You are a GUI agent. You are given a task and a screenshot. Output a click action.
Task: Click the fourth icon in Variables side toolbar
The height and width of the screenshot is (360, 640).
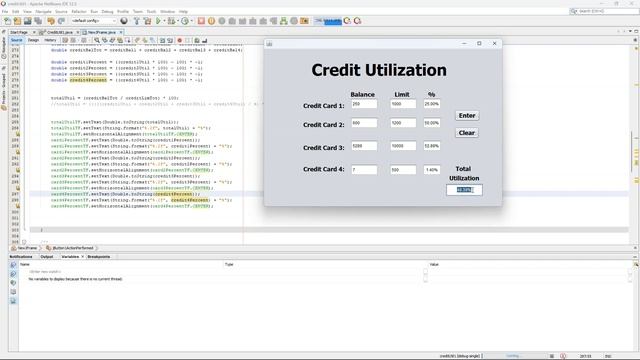(13, 292)
